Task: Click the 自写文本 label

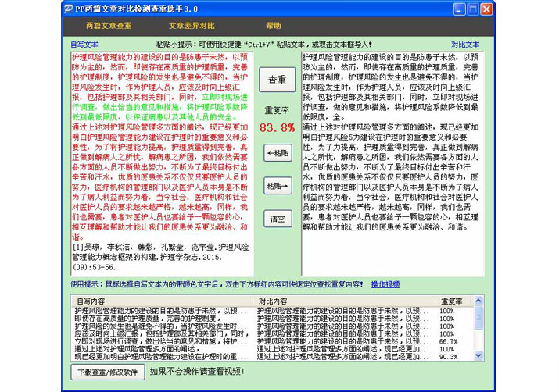Action: coord(84,45)
